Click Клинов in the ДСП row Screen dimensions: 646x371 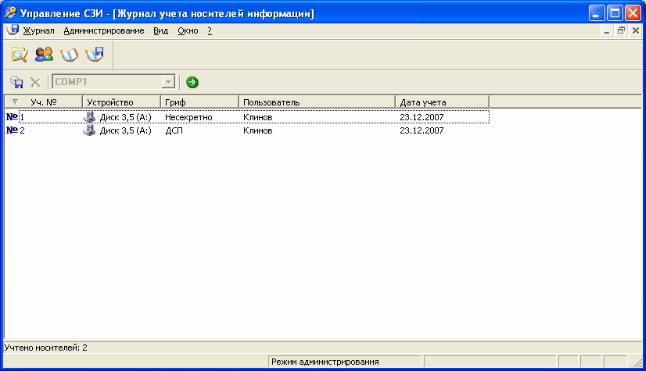(x=257, y=131)
